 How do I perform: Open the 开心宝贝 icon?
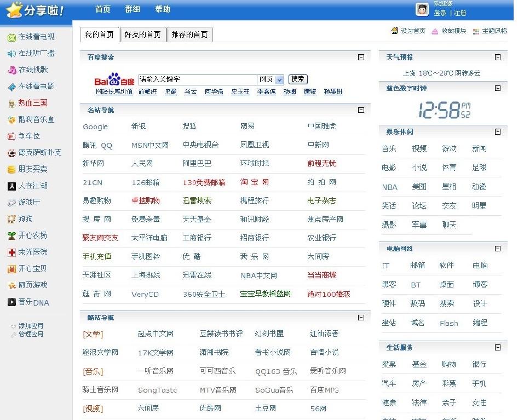[11, 269]
